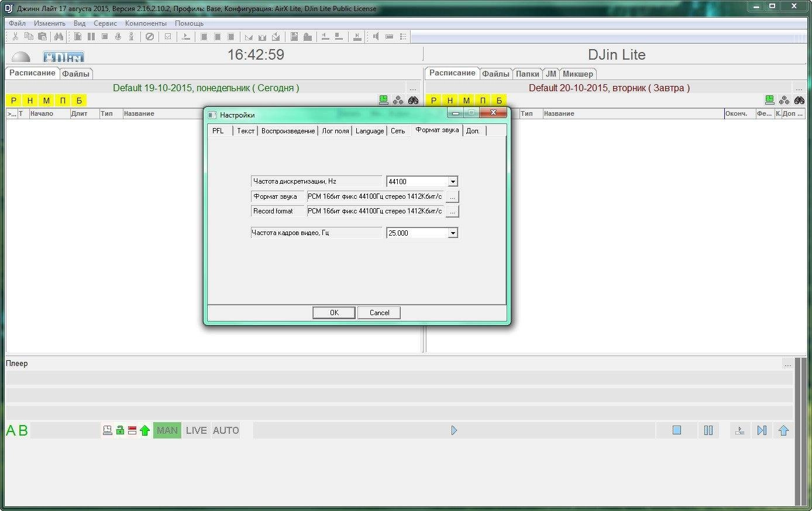Switch to AUTO playback mode
The width and height of the screenshot is (812, 511).
tap(226, 430)
